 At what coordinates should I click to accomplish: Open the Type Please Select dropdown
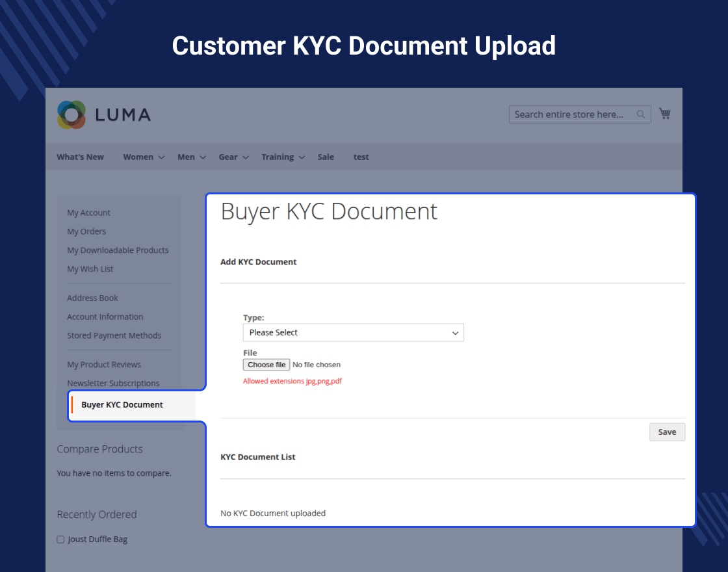(x=353, y=333)
